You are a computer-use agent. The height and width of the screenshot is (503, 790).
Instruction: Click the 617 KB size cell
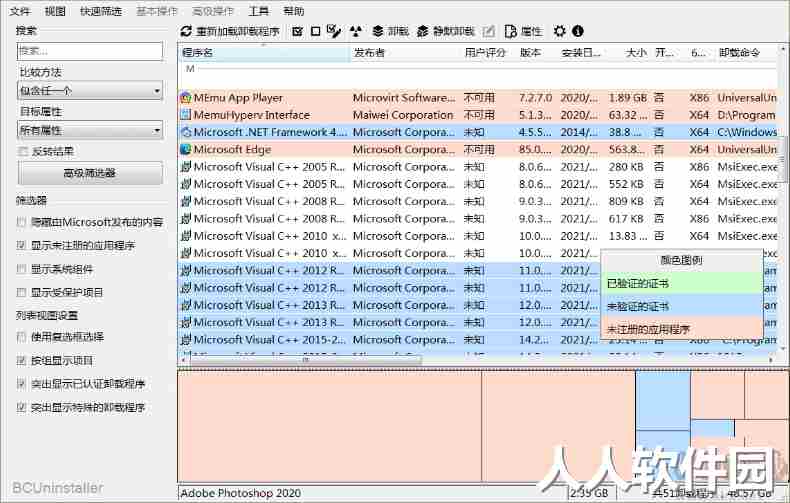click(x=626, y=219)
